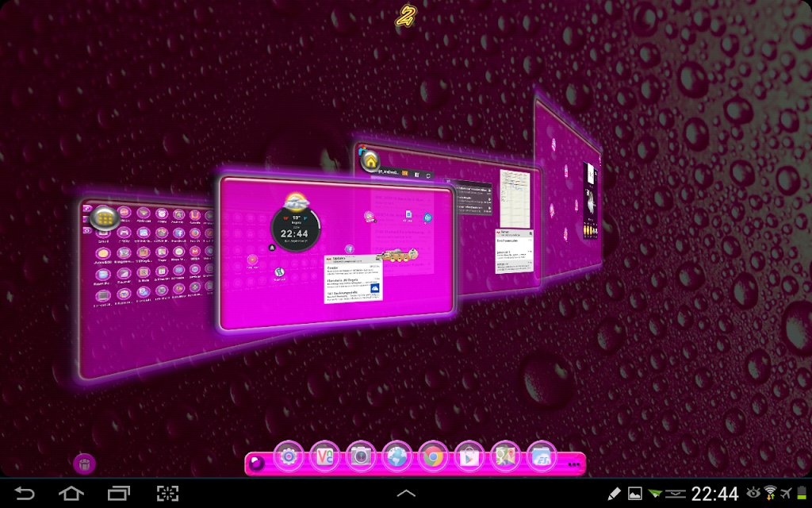This screenshot has height=508, width=812.
Task: Tap the Android home navigation button
Action: pos(71,493)
